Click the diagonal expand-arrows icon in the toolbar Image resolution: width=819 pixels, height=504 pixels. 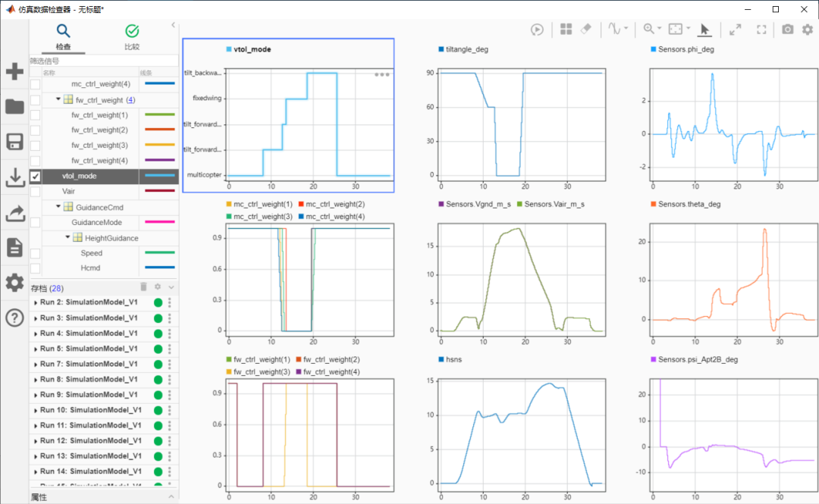(735, 30)
